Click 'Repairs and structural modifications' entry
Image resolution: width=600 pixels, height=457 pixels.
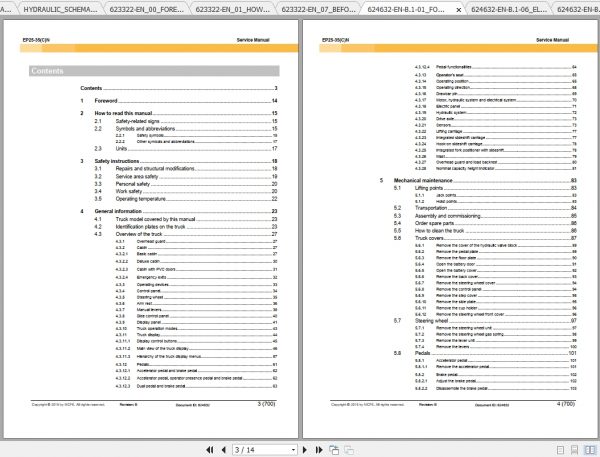coord(155,168)
